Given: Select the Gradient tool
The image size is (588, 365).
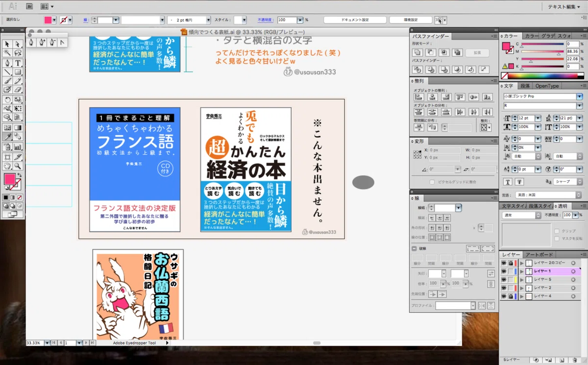Looking at the screenshot, I should (x=18, y=127).
